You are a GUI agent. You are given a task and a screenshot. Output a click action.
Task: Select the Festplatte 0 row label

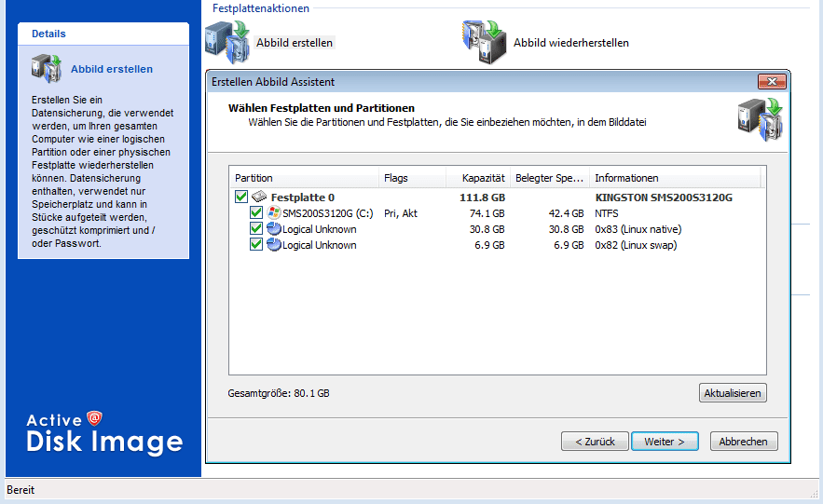(x=302, y=198)
